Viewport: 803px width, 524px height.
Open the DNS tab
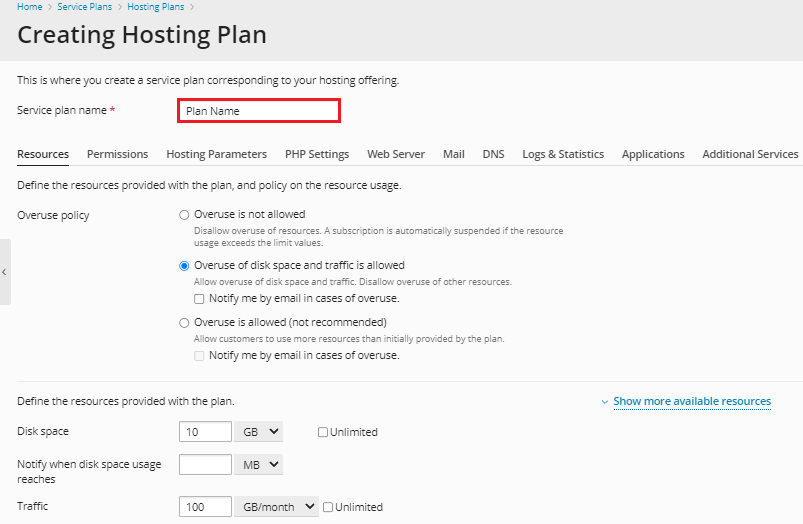[x=493, y=154]
